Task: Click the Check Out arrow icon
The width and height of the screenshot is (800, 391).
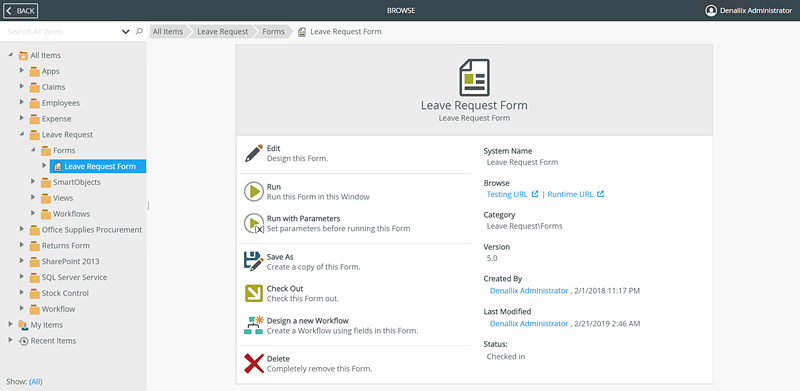Action: pos(254,294)
